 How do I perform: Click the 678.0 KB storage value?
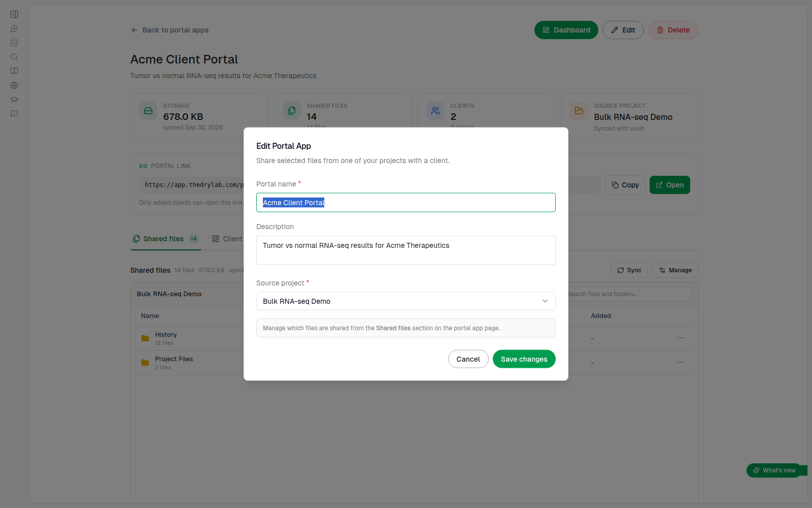183,117
